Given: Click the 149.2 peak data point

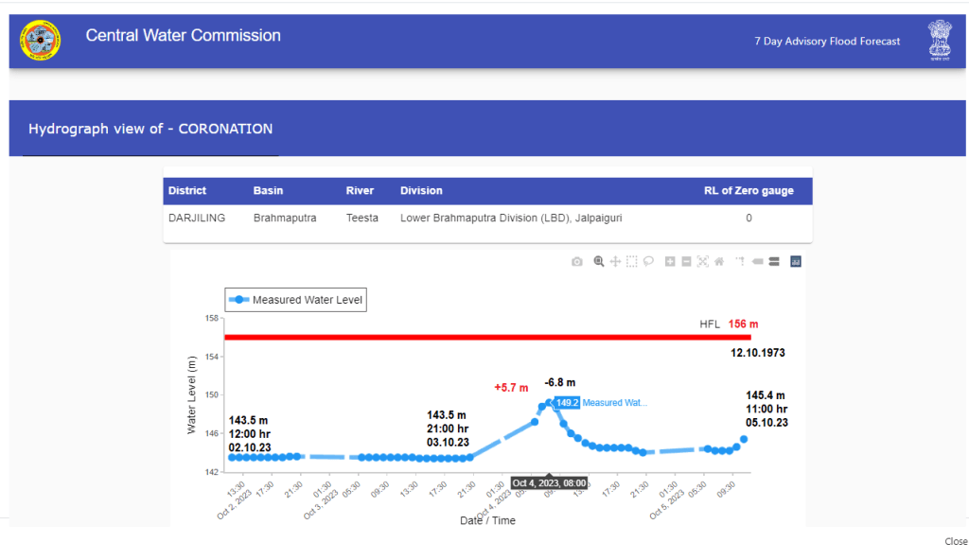Looking at the screenshot, I should [x=550, y=403].
